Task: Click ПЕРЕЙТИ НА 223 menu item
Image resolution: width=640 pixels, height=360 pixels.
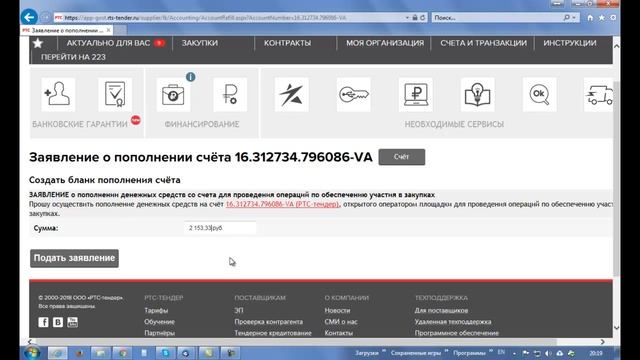Action: pos(73,57)
